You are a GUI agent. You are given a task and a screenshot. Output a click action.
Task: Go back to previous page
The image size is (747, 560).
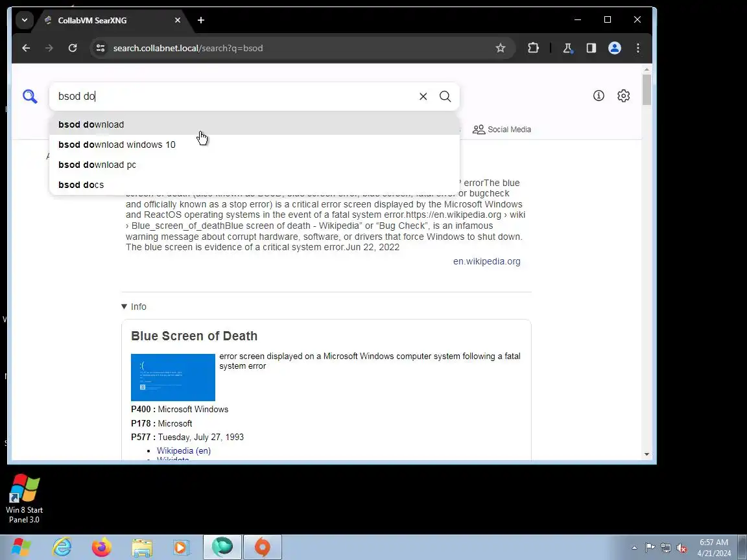click(26, 48)
